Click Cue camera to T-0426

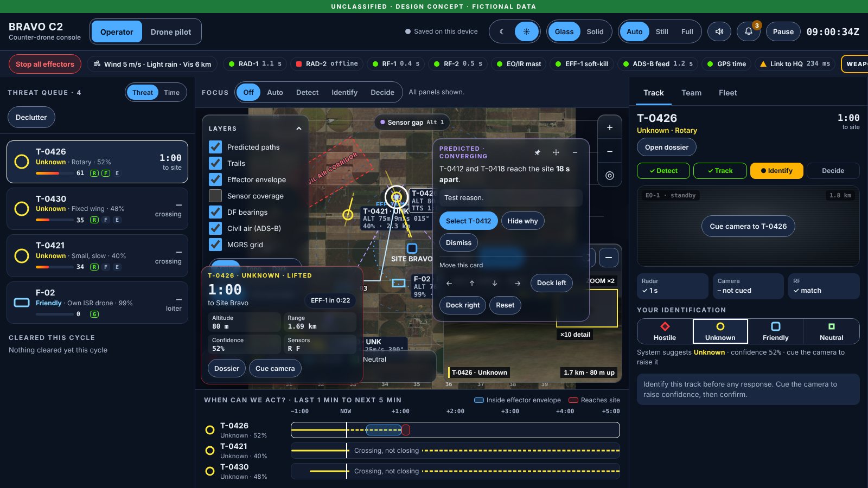748,226
